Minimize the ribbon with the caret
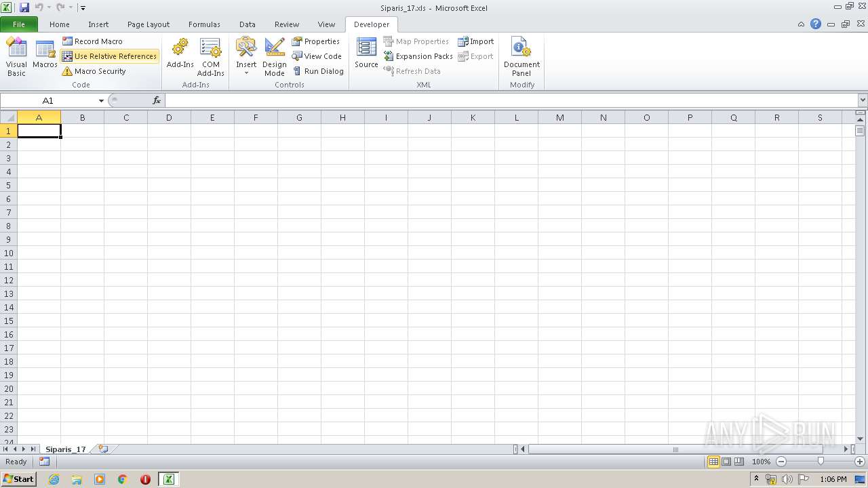 pos(802,24)
